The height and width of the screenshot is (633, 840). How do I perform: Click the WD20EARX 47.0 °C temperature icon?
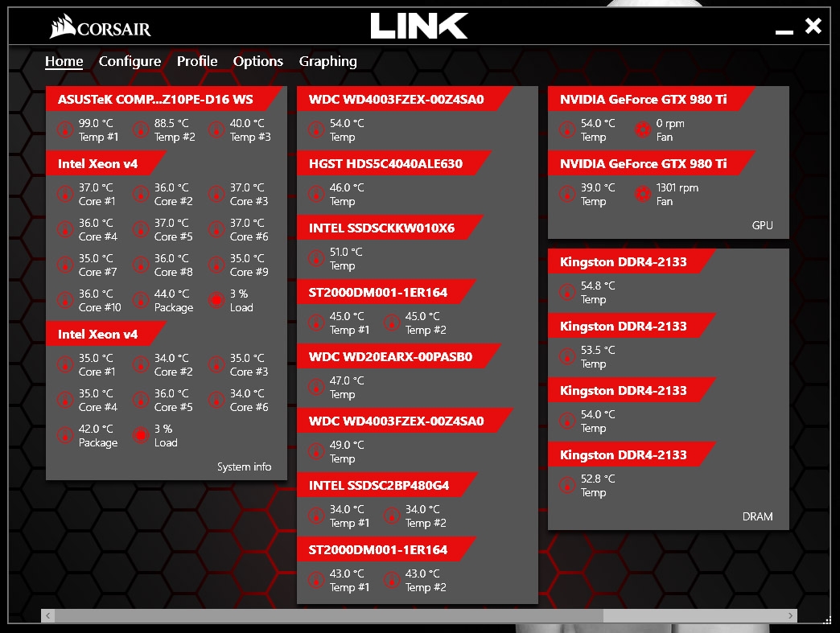pyautogui.click(x=316, y=387)
